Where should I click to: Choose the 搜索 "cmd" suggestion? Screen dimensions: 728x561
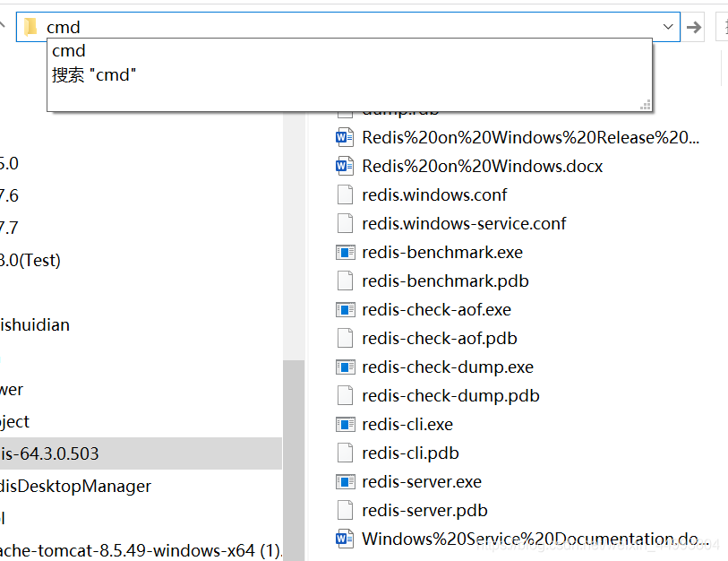tap(94, 75)
